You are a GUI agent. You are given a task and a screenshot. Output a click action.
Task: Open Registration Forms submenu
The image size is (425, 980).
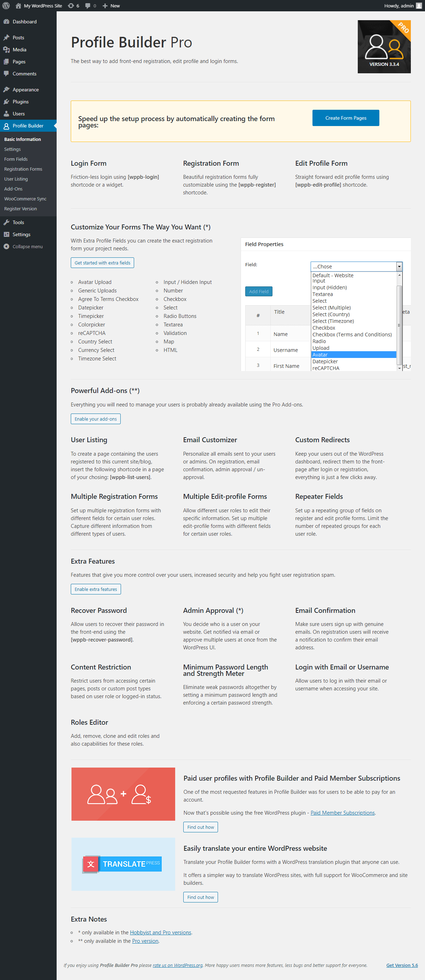[x=23, y=169]
